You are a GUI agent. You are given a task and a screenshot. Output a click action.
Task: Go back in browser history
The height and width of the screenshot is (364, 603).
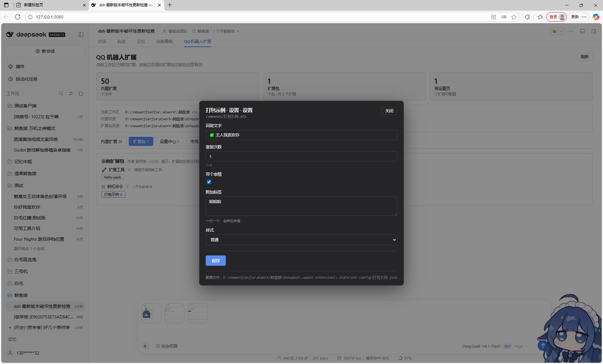click(6, 17)
